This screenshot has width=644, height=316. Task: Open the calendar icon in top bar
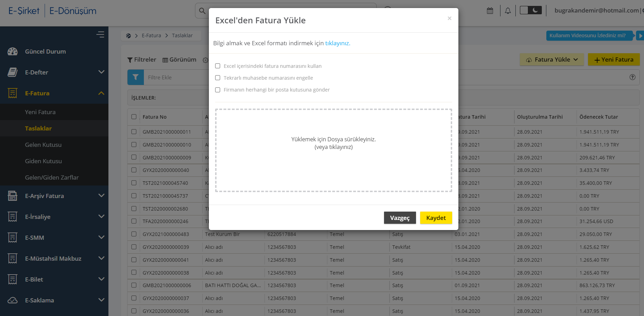[490, 11]
